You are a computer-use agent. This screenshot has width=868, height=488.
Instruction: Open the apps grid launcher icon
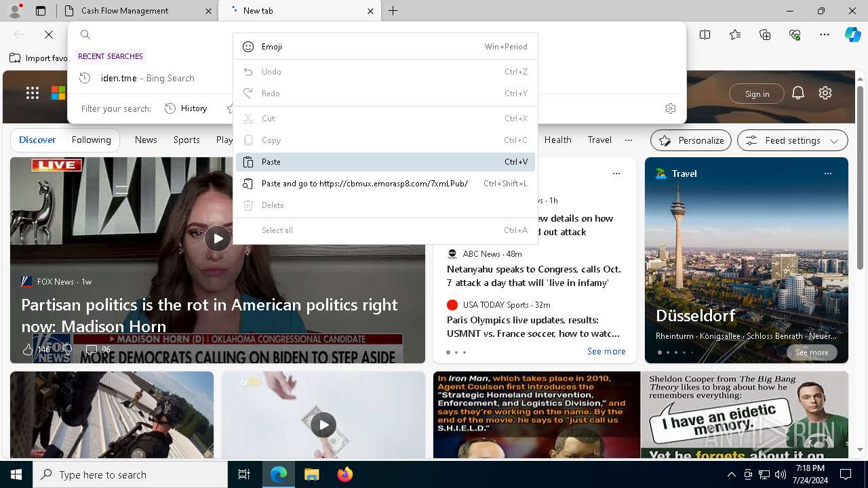coord(33,94)
